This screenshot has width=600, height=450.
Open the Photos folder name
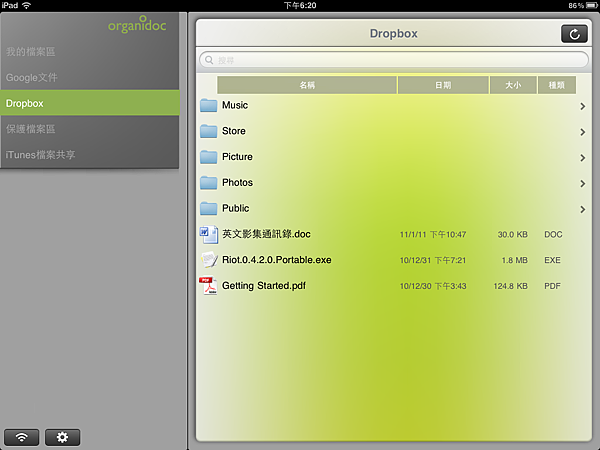coord(237,183)
